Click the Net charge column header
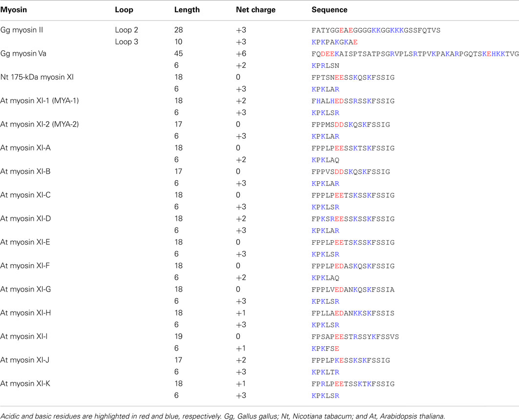Screen dimensions: 519x420 coord(255,10)
